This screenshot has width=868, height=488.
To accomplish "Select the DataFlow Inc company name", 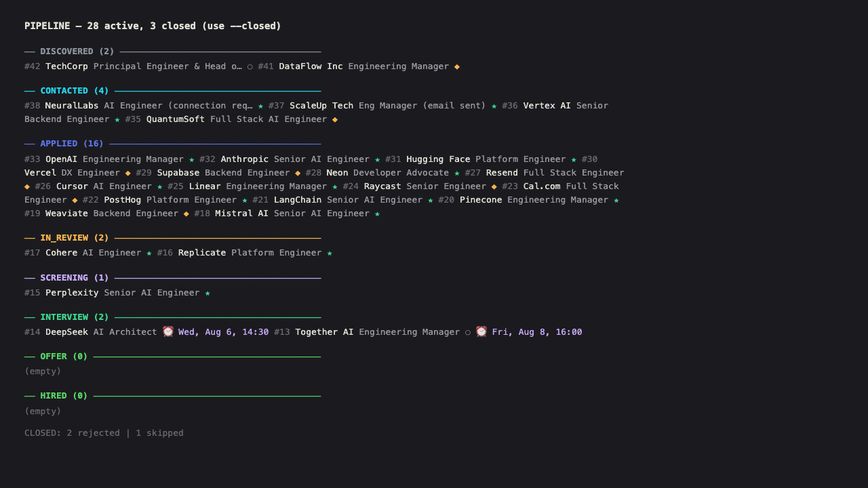I will pos(311,66).
